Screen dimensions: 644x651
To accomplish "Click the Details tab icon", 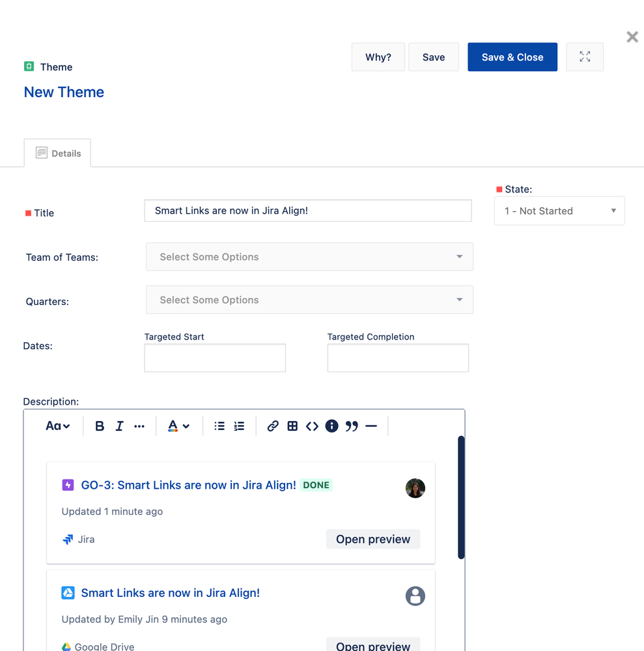I will coord(42,152).
